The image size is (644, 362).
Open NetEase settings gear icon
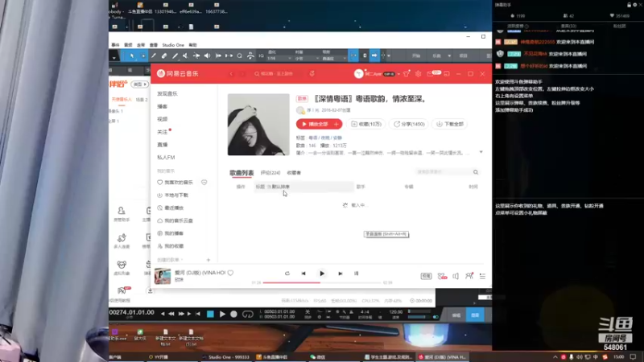click(x=418, y=74)
